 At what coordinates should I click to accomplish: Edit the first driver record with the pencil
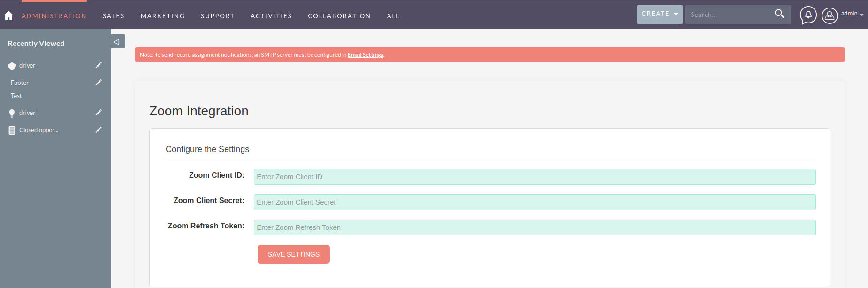[99, 65]
